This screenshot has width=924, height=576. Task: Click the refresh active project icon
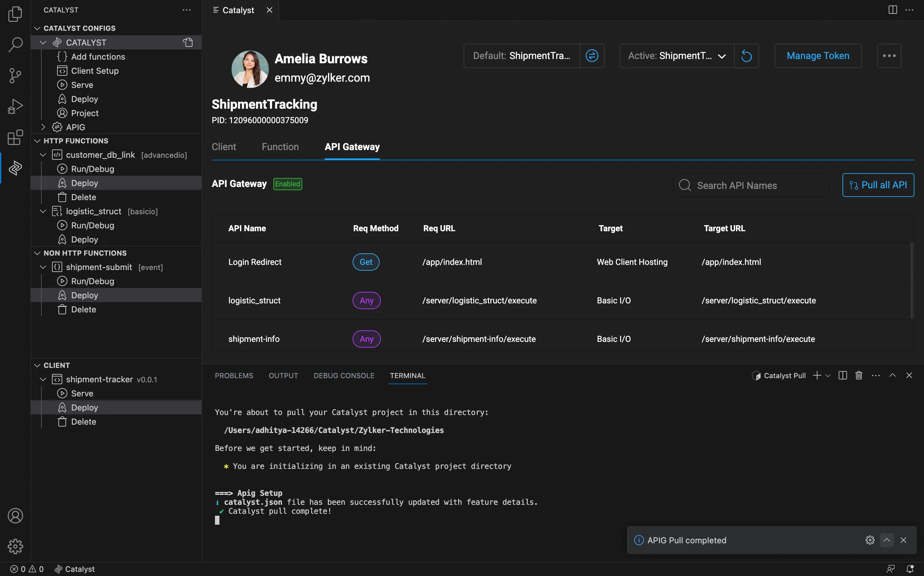click(x=747, y=55)
